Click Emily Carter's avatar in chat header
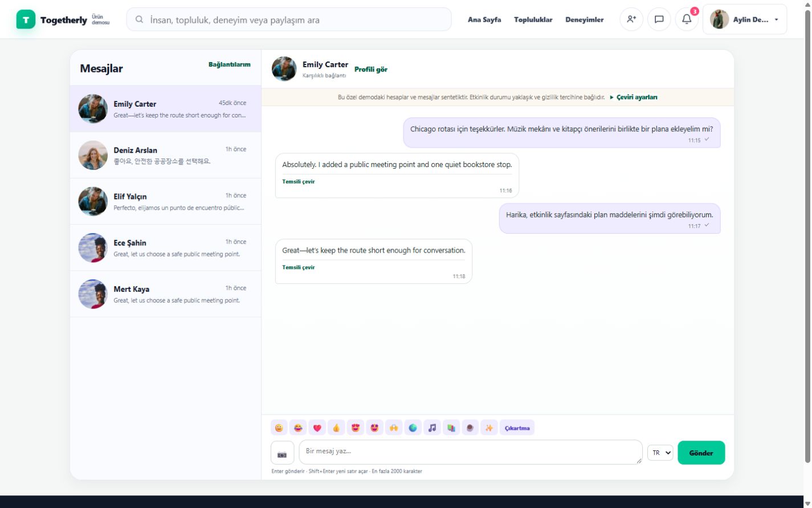This screenshot has width=812, height=508. pyautogui.click(x=284, y=69)
